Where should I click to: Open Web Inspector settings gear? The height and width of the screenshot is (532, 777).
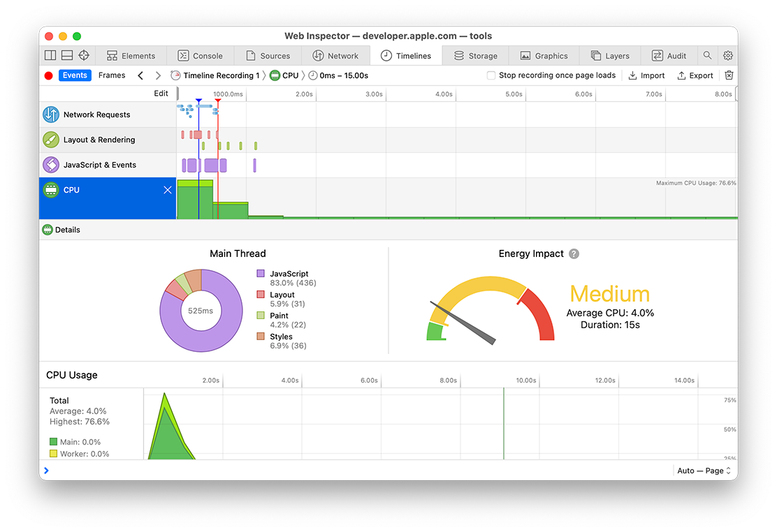pyautogui.click(x=727, y=56)
